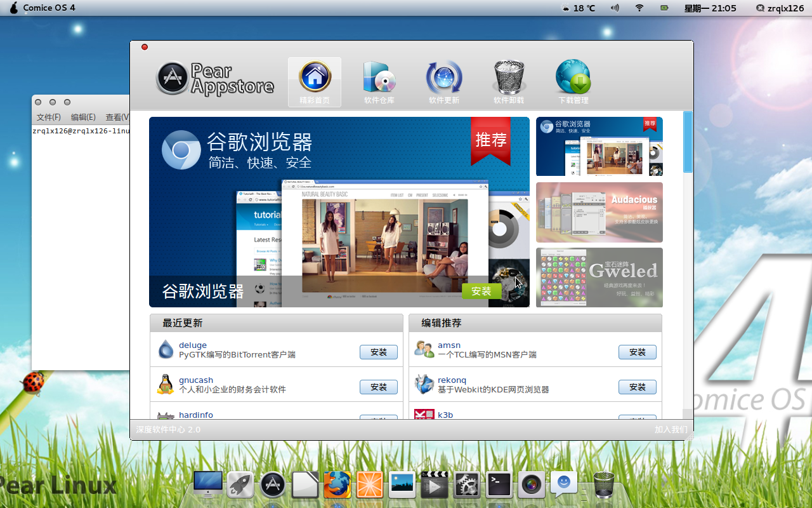Go to the 软件卸载 uninstall tab
The height and width of the screenshot is (508, 812).
click(509, 83)
